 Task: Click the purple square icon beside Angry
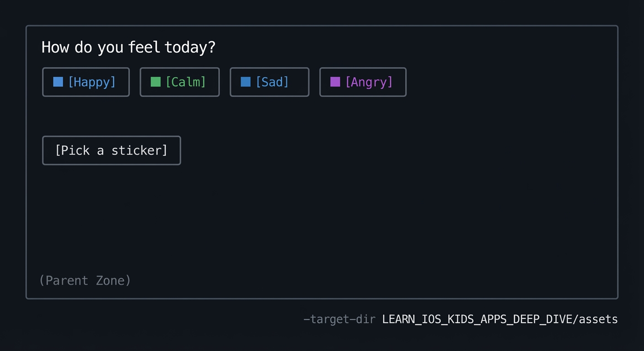coord(335,82)
